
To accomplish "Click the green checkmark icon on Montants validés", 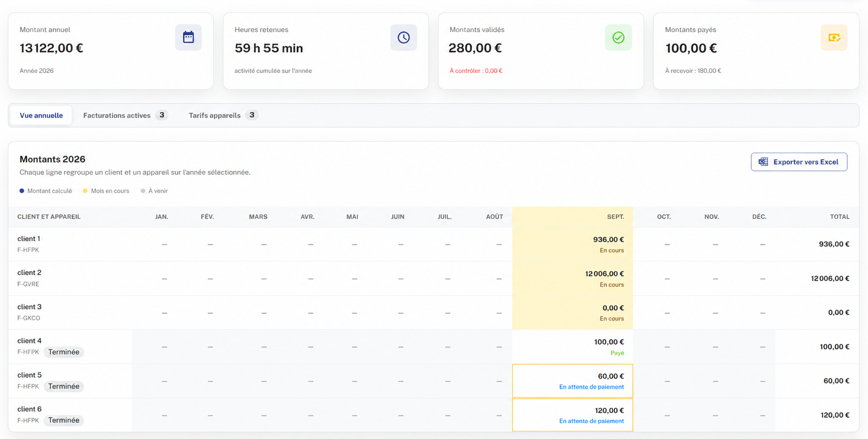I will point(618,37).
